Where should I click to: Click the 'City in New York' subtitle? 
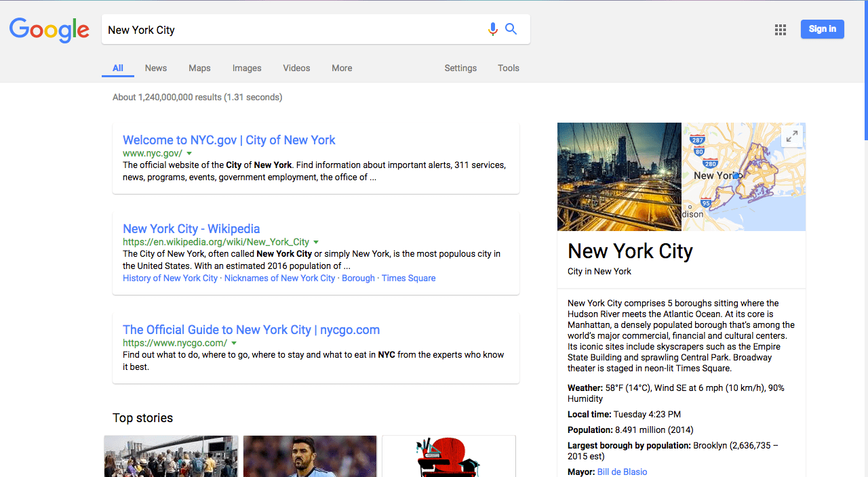[x=599, y=272]
